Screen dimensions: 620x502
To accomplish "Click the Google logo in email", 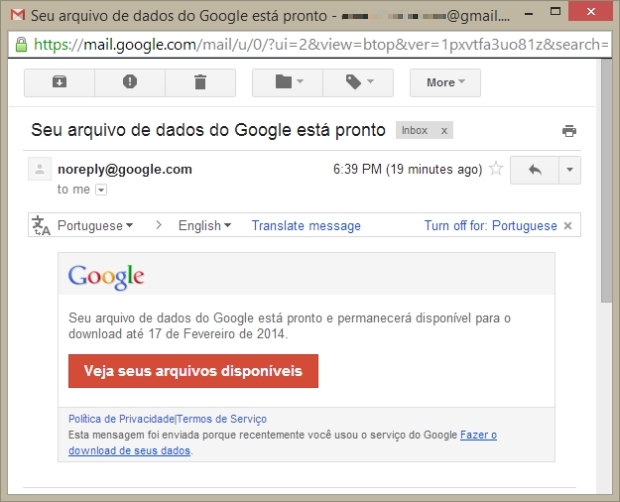I will 106,277.
